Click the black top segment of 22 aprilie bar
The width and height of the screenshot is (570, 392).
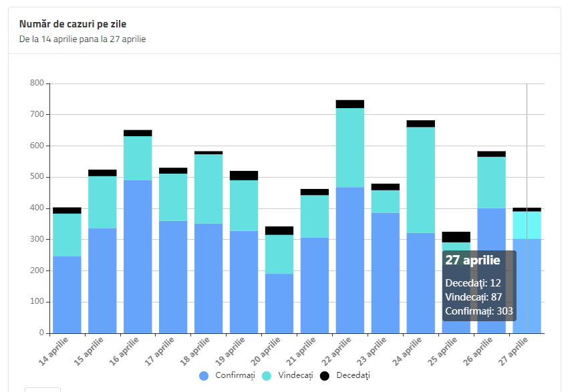350,104
